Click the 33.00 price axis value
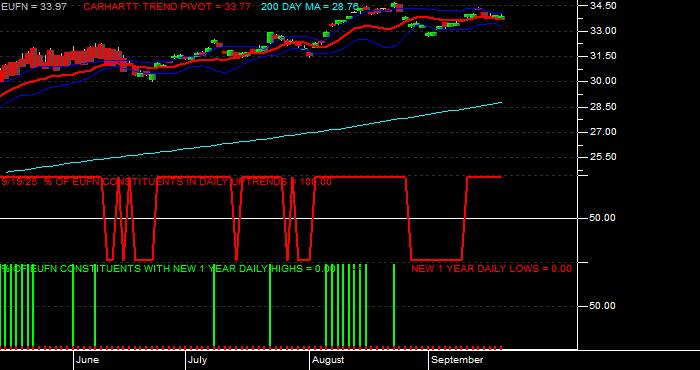The image size is (700, 370). (x=604, y=31)
